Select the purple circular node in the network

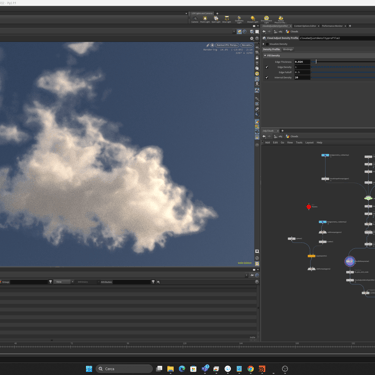click(350, 261)
